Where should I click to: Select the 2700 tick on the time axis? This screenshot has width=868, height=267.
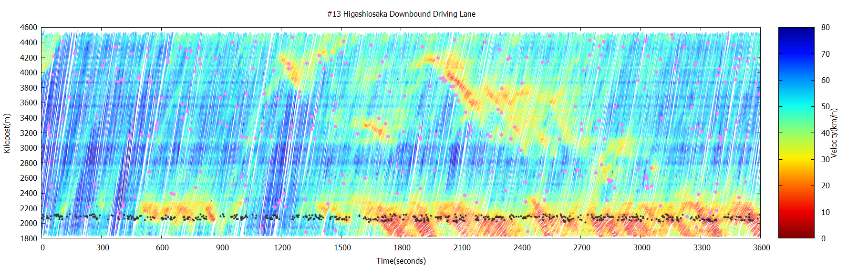(x=582, y=247)
